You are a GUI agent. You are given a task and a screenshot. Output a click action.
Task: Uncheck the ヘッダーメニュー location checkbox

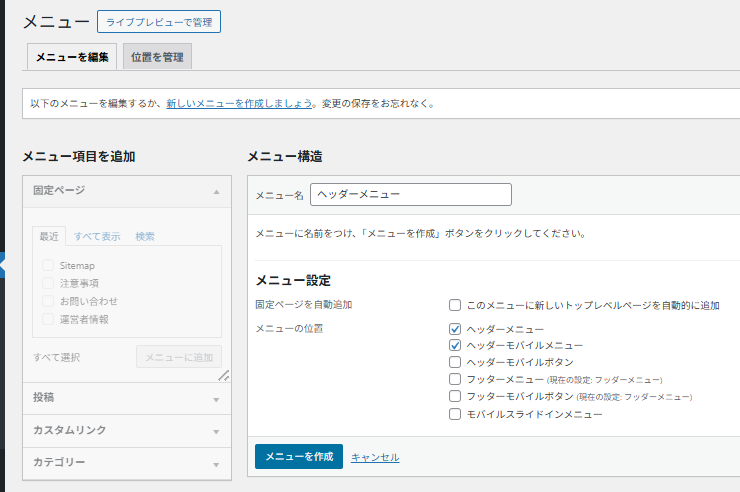coord(455,329)
